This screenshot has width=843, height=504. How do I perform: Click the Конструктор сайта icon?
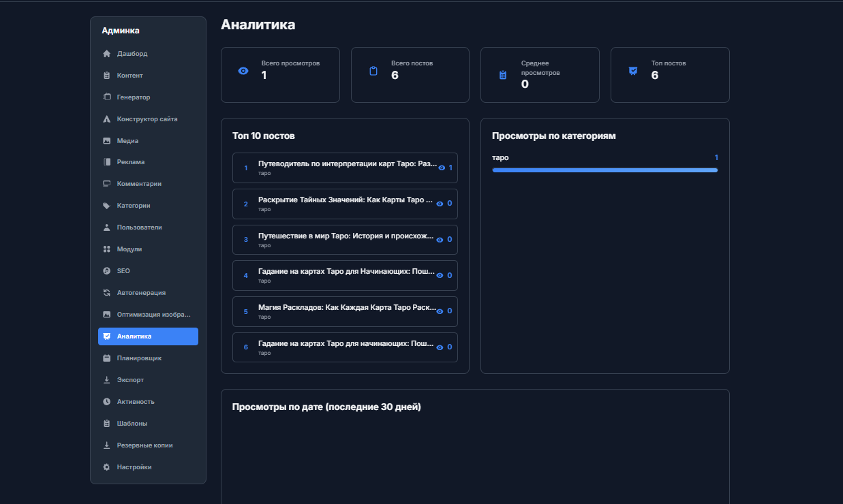click(106, 119)
